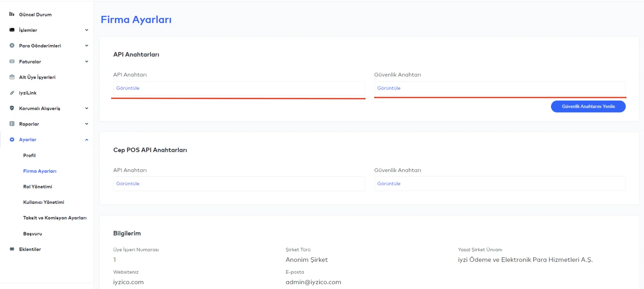
Task: Click the Websiteniz label
Action: 126,272
